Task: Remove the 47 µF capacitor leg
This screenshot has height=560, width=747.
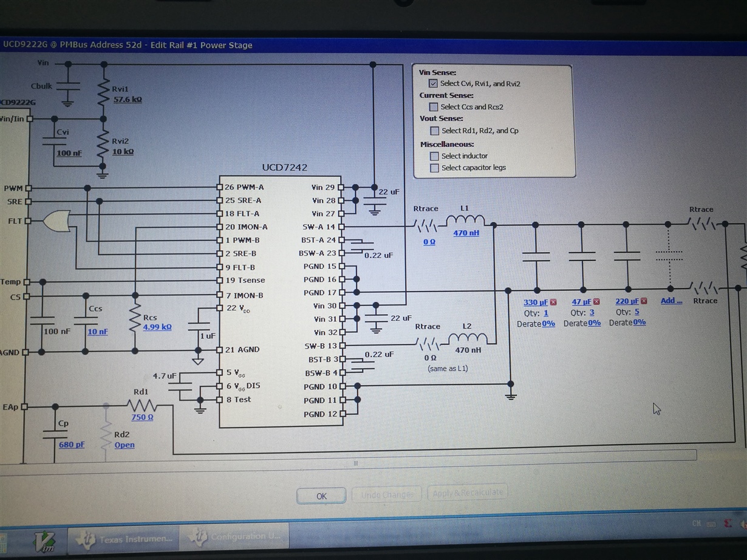Action: point(596,301)
